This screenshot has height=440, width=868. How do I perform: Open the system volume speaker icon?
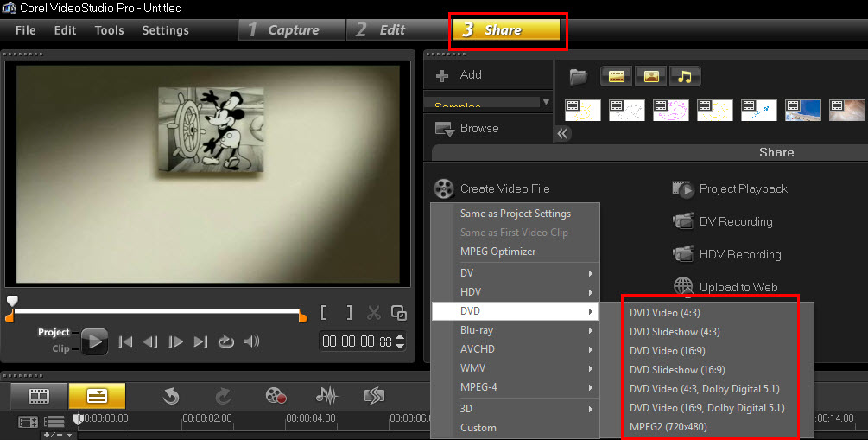pyautogui.click(x=251, y=341)
